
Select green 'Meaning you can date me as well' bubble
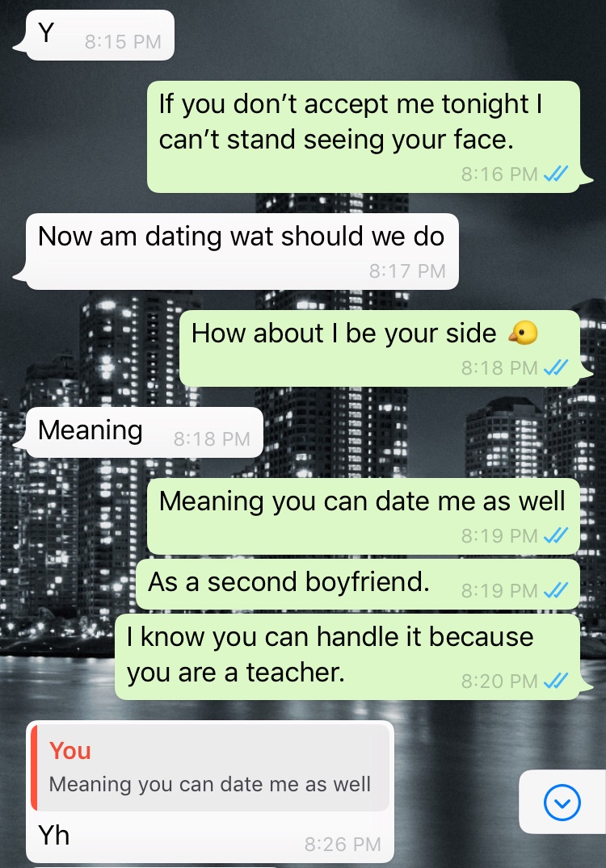pyautogui.click(x=364, y=516)
